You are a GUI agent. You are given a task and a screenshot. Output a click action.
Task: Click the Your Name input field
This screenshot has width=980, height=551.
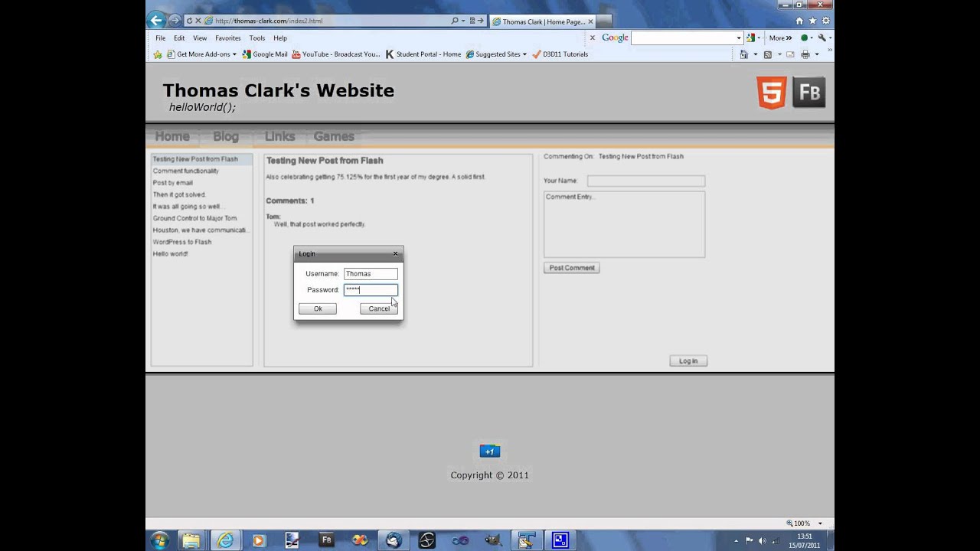coord(646,181)
